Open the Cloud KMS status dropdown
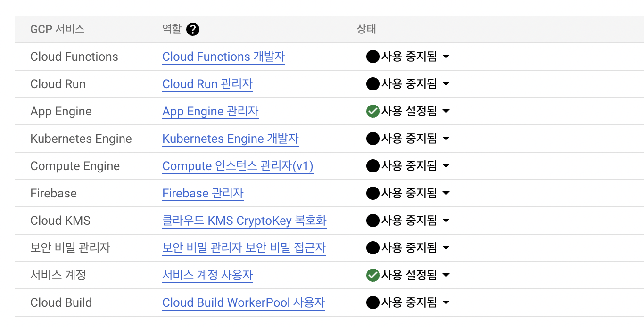644x327 pixels. click(446, 221)
